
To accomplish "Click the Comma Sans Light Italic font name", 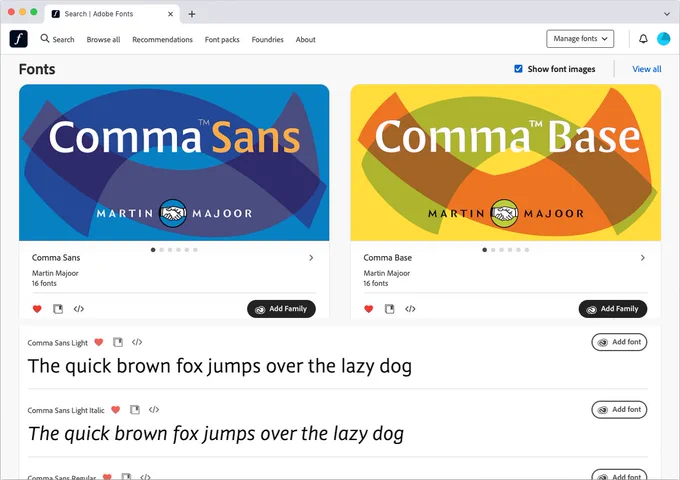I will click(66, 410).
